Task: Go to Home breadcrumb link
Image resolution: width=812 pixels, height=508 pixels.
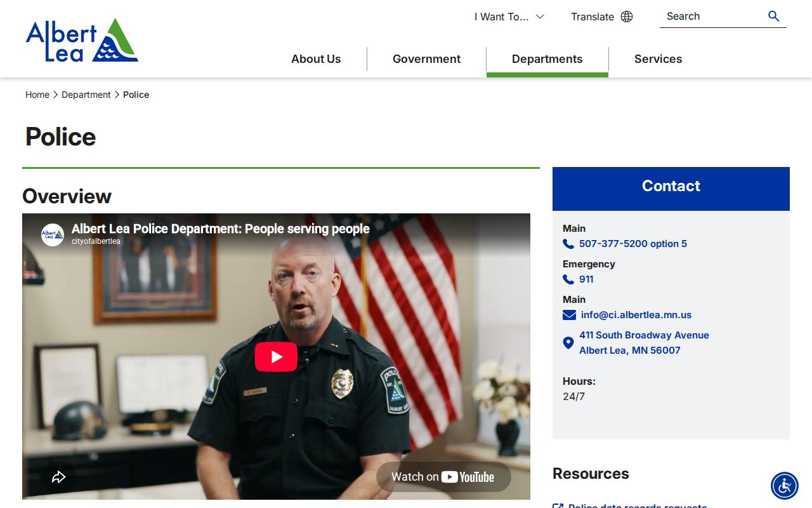Action: [37, 95]
